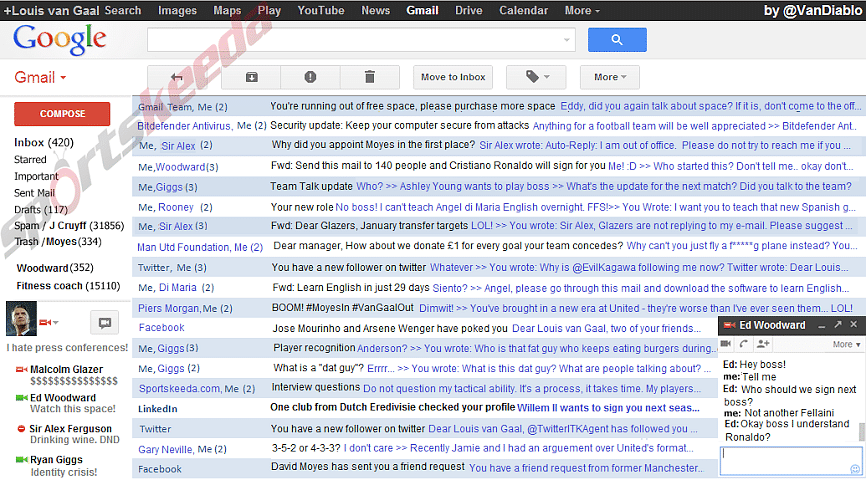Click Sir Alex Ferguson's busy status icon

point(21,429)
